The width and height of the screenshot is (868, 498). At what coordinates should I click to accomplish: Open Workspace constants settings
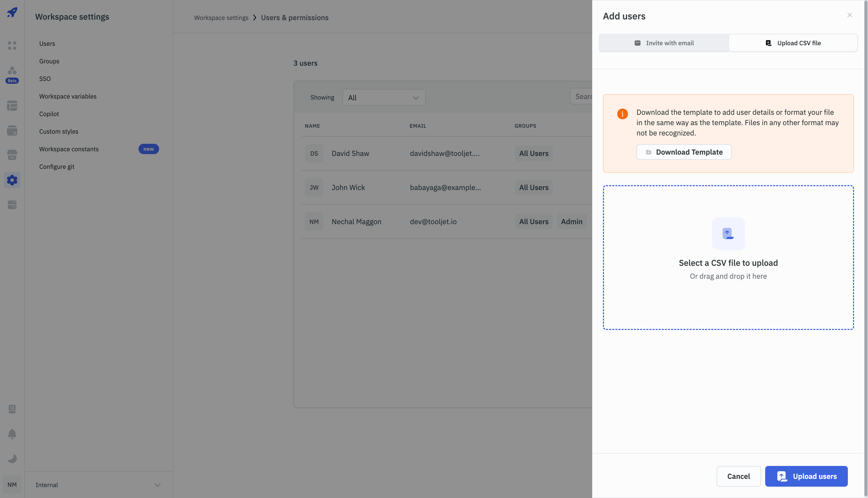(69, 149)
